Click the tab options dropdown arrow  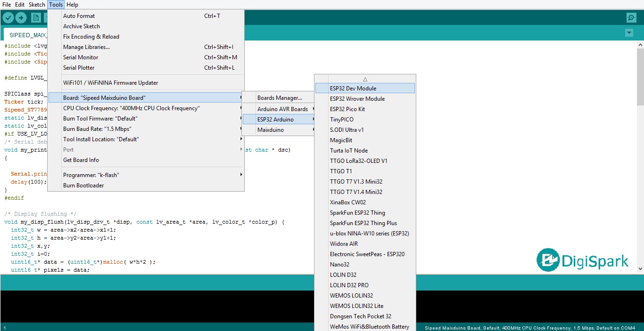[x=629, y=33]
